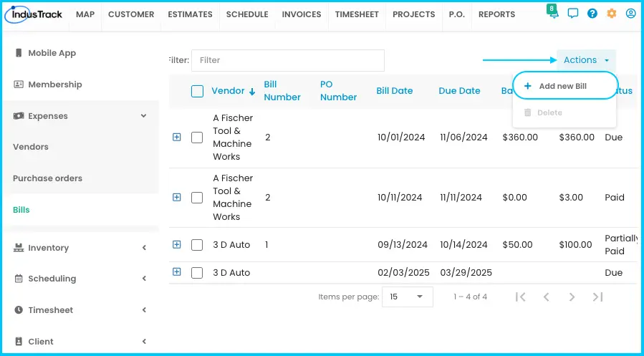This screenshot has height=356, width=644.
Task: Check the 3 D Auto bill dated 02/03/2025
Action: pos(197,273)
